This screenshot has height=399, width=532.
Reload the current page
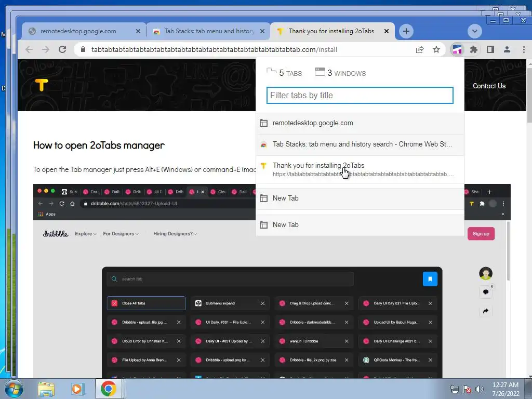[x=62, y=49]
